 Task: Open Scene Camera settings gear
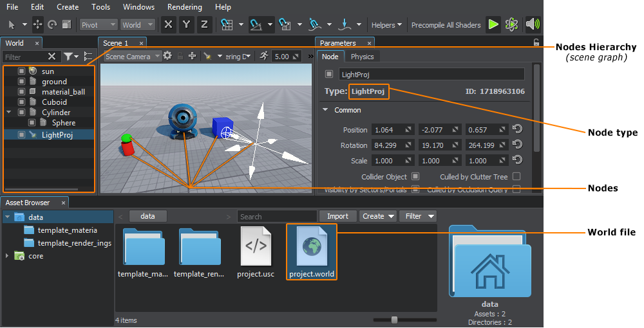(x=167, y=56)
